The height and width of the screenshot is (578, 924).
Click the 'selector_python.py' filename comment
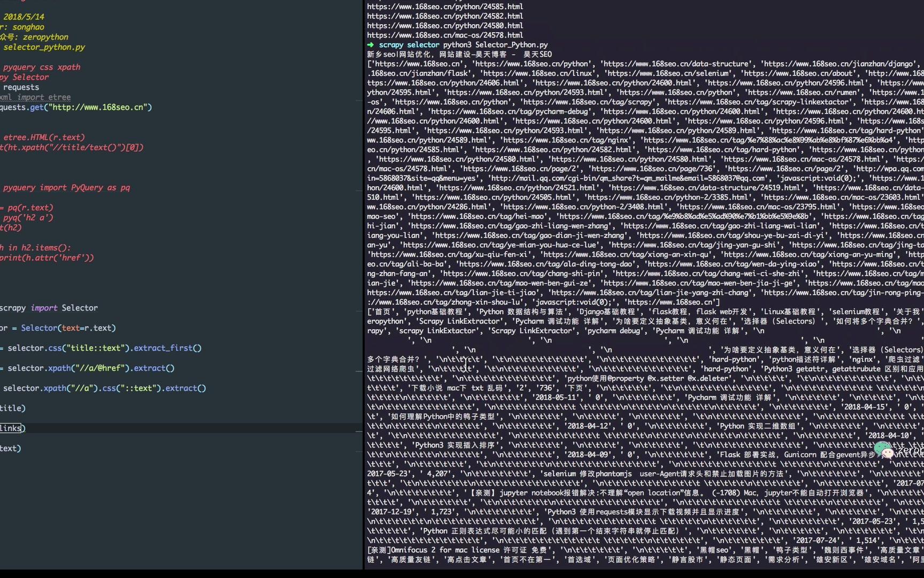(44, 47)
